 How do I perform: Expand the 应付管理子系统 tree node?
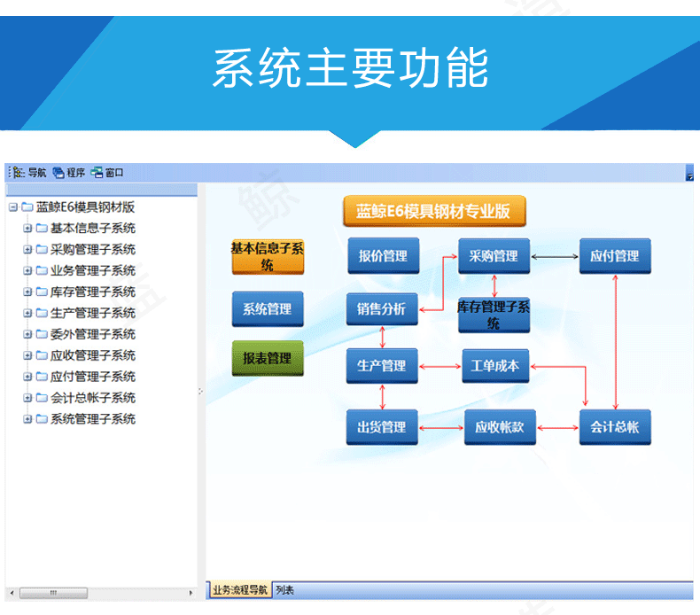pyautogui.click(x=27, y=377)
